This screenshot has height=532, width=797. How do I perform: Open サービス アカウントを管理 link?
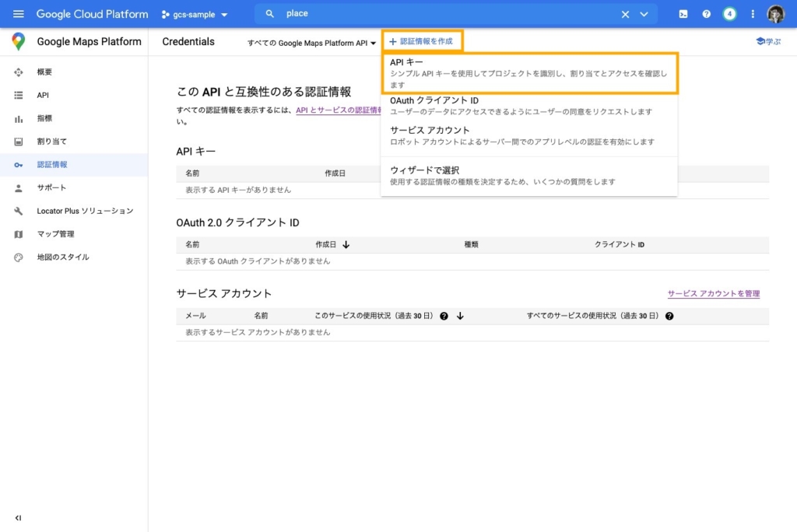pyautogui.click(x=713, y=294)
